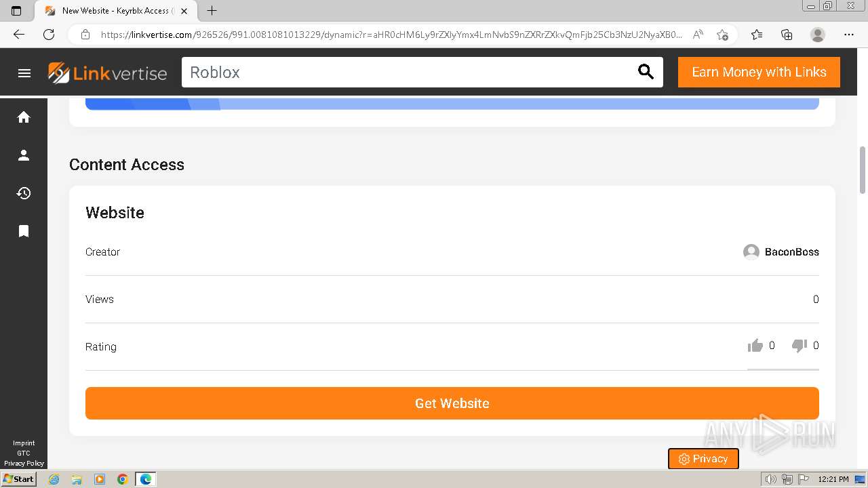Click Earn Money with Links button
Image resolution: width=868 pixels, height=488 pixels.
[x=759, y=72]
